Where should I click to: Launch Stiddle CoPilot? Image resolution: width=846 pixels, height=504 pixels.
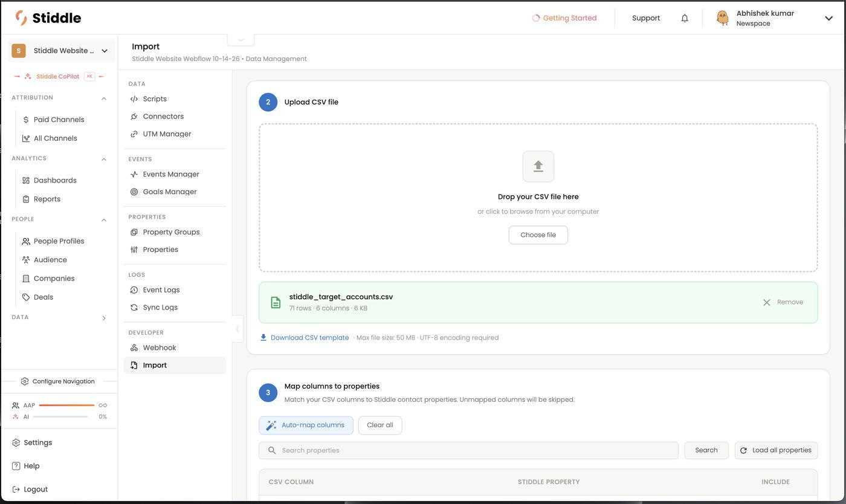(x=59, y=76)
